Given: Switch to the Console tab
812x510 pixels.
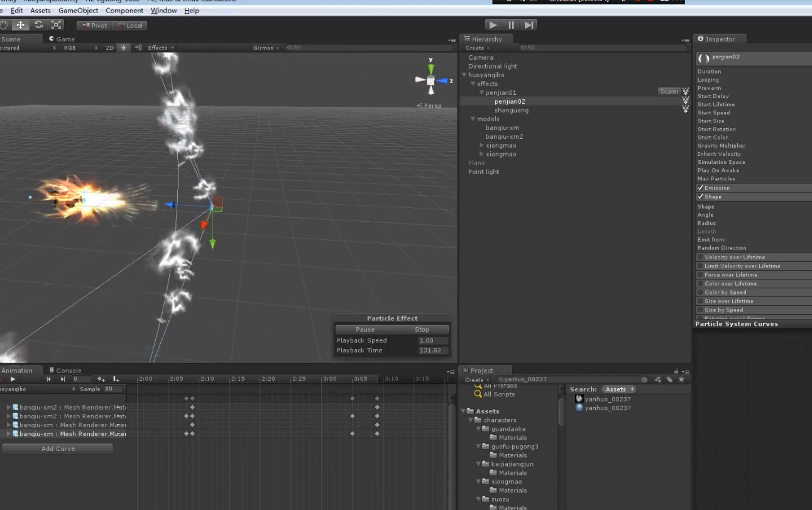Looking at the screenshot, I should [65, 371].
